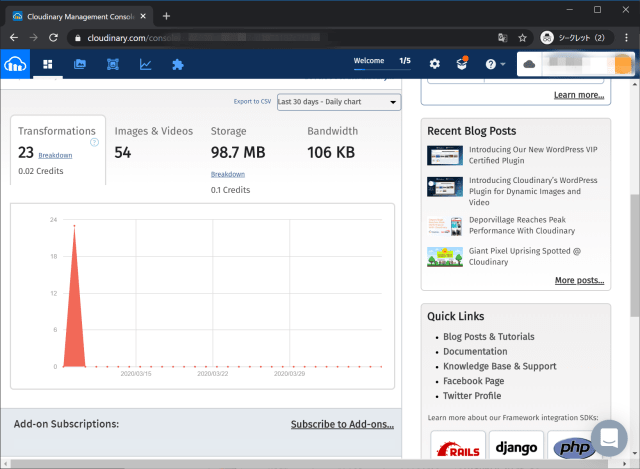
Task: Open Deporvillage Reaches Peak Performance post
Action: pyautogui.click(x=522, y=225)
